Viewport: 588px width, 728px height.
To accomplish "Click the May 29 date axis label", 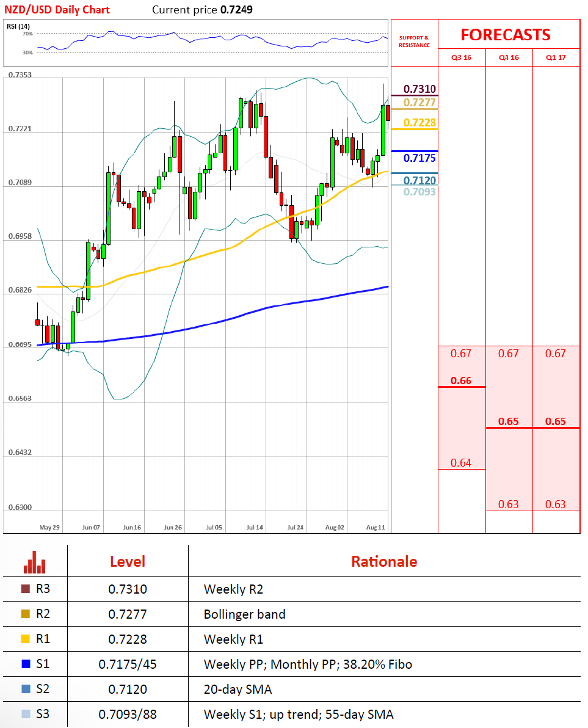I will [x=49, y=528].
